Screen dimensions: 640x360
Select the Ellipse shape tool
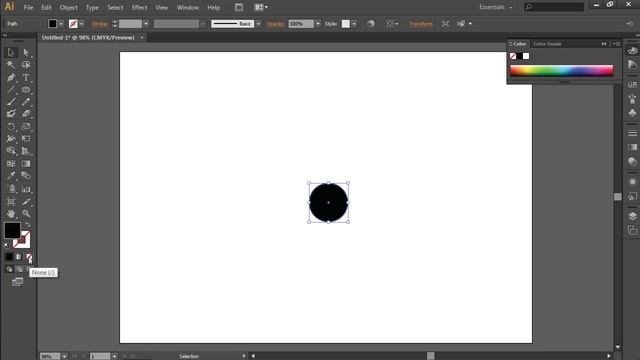[26, 90]
